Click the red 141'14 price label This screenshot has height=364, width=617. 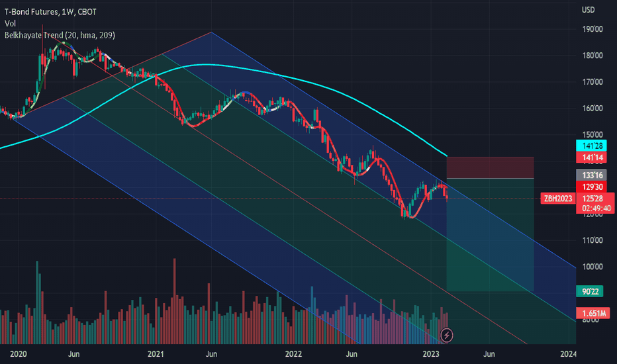click(591, 158)
